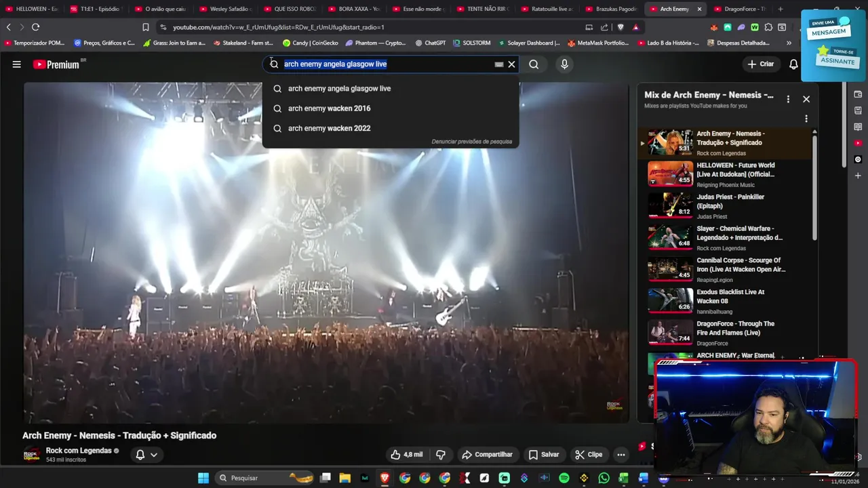
Task: Switch to the Wesley Safadão tab
Action: point(226,9)
